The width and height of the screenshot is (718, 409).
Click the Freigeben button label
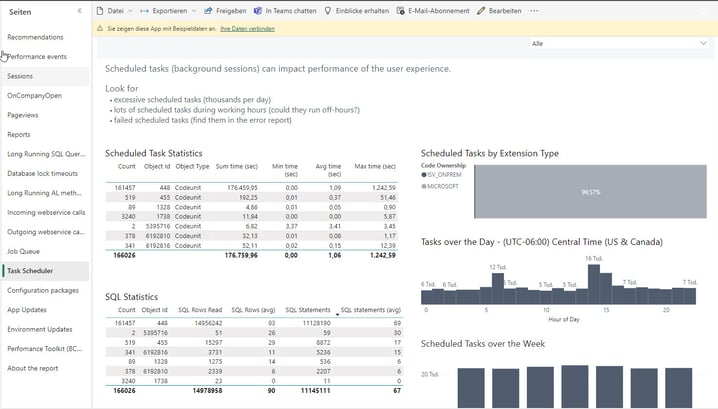point(231,11)
